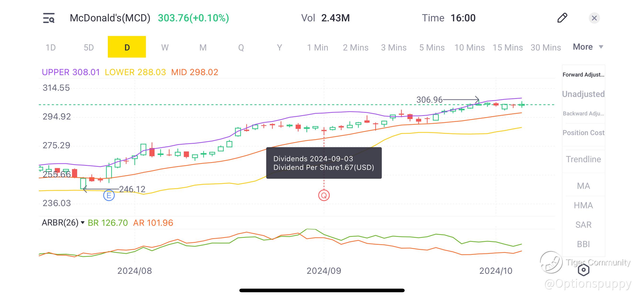Click the earnings E marker
The height and width of the screenshot is (298, 644).
point(109,195)
